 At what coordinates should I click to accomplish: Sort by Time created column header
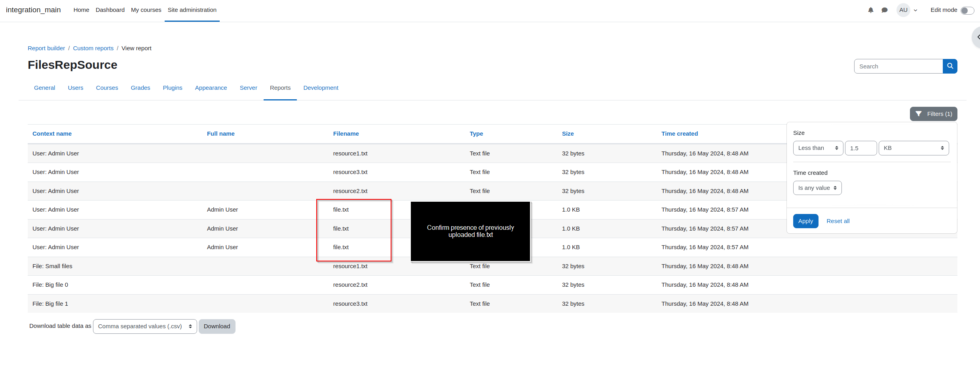pyautogui.click(x=680, y=134)
